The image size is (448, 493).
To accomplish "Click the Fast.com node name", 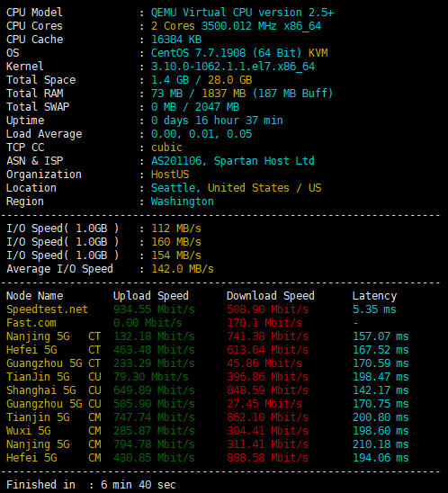I will tap(31, 323).
